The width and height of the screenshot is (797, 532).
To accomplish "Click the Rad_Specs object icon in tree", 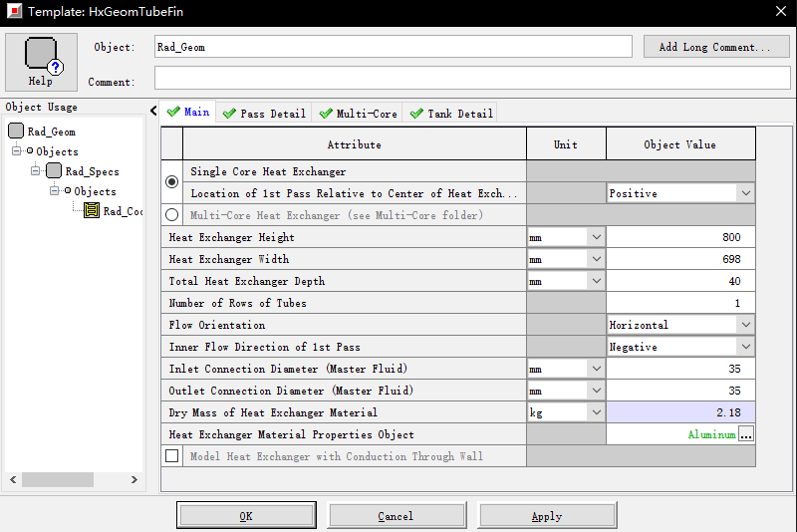I will (54, 171).
